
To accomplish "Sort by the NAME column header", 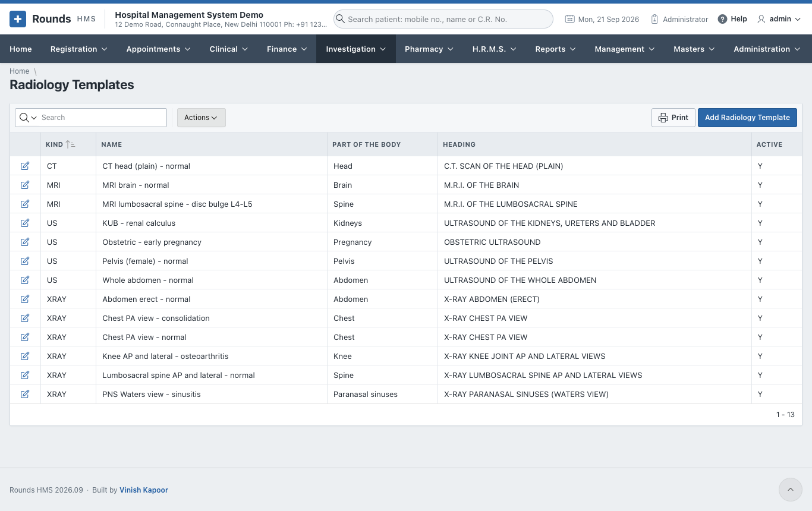I will [x=111, y=144].
